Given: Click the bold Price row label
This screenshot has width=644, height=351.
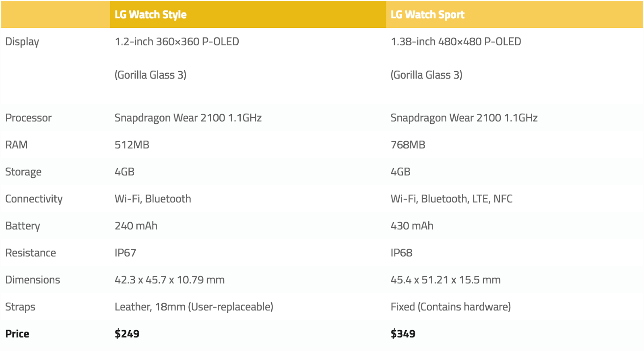Looking at the screenshot, I should (17, 334).
